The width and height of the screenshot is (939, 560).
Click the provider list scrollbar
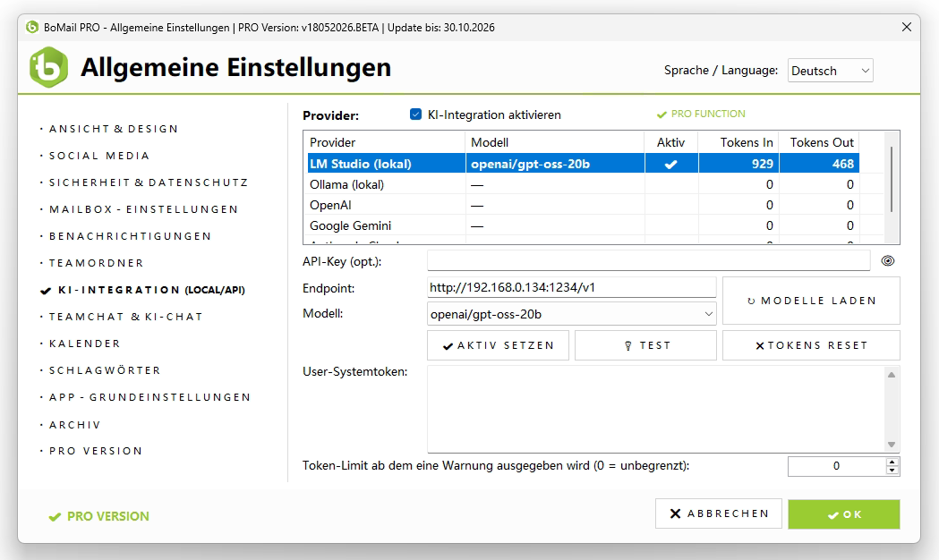pyautogui.click(x=891, y=180)
